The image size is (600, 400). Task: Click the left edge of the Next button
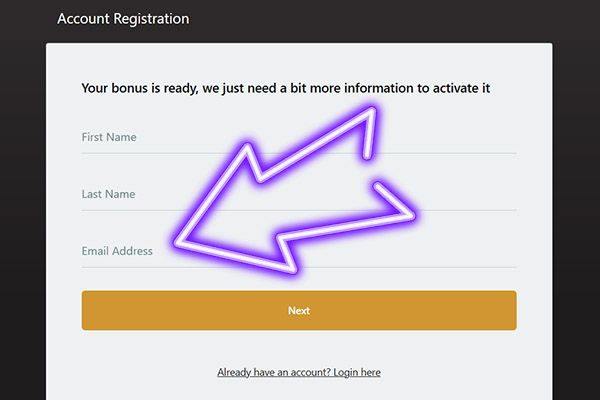(x=86, y=310)
